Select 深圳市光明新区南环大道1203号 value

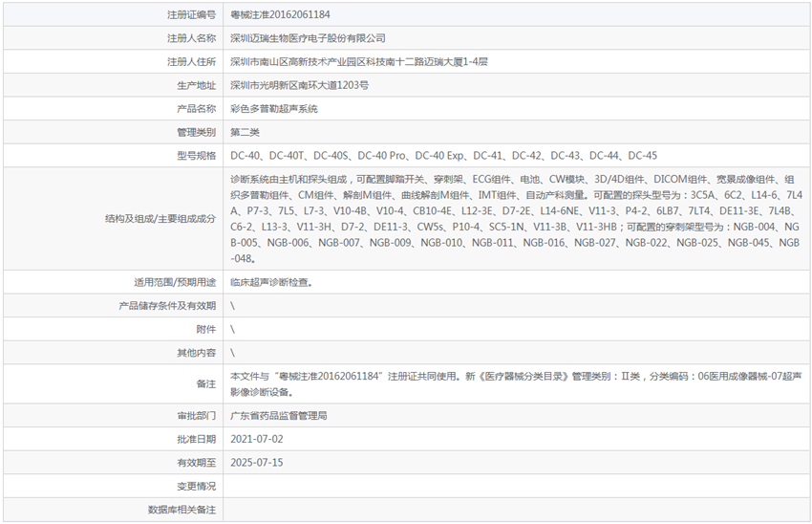(299, 85)
